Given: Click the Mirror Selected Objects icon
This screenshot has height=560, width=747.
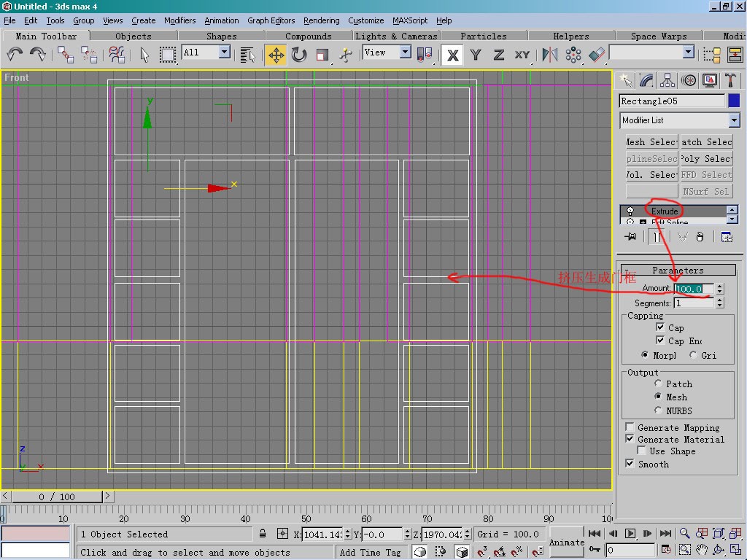Looking at the screenshot, I should pyautogui.click(x=550, y=55).
